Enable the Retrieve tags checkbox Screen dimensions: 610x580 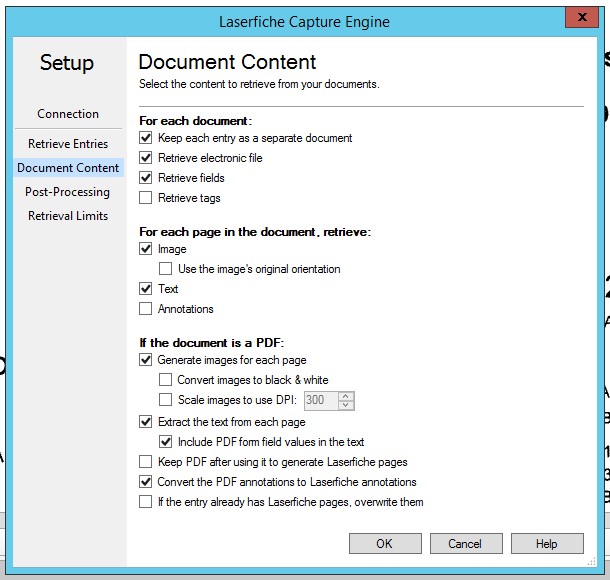point(145,198)
